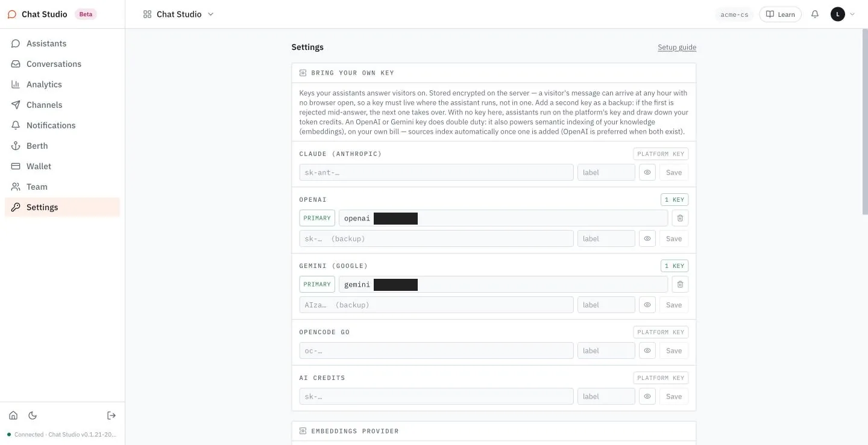
Task: Reveal the Gemini backup key
Action: click(x=647, y=305)
